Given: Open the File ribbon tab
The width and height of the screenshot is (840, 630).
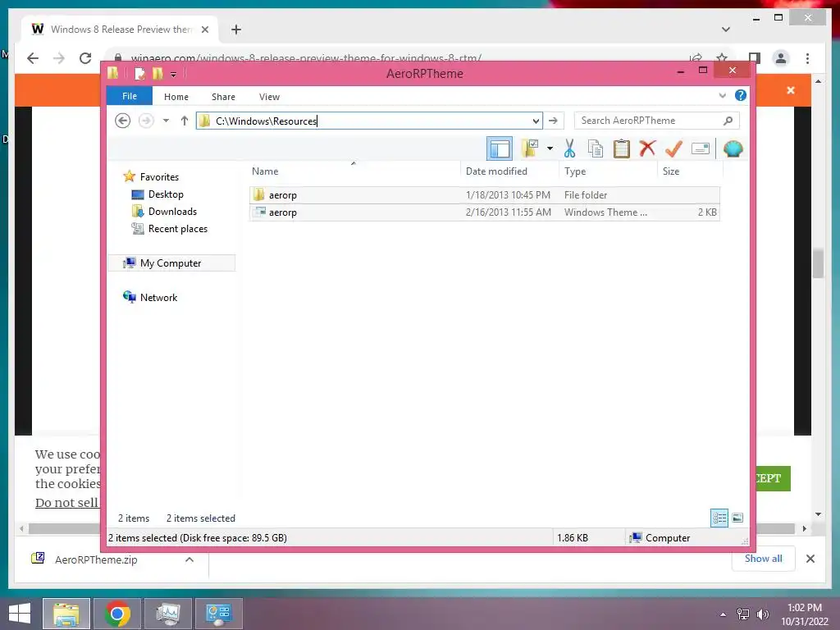Looking at the screenshot, I should (130, 96).
